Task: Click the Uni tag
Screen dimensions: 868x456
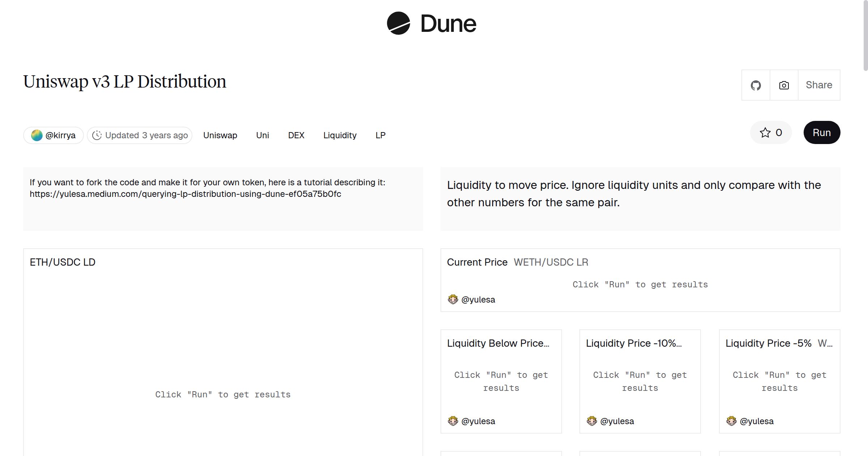Action: pos(263,135)
